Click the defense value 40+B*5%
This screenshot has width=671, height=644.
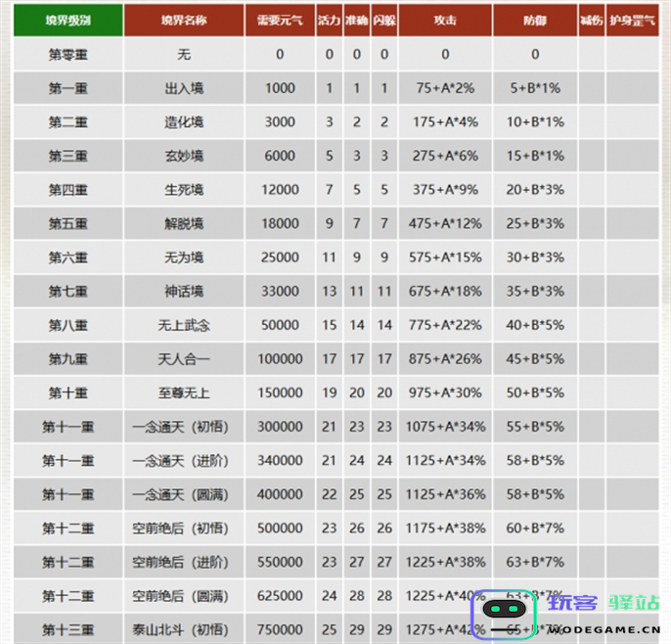[535, 325]
